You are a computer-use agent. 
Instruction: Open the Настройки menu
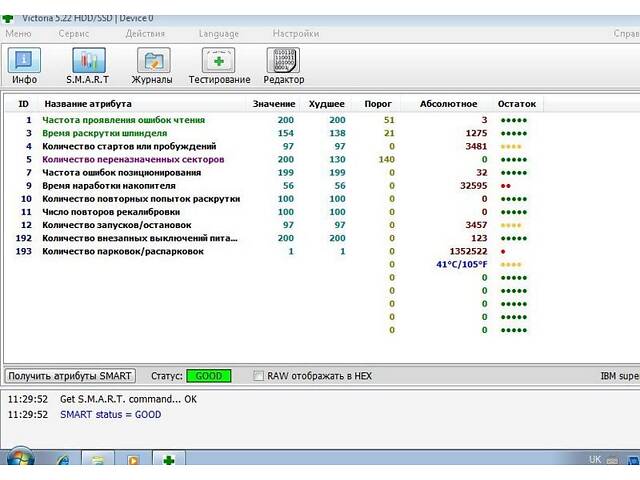tap(295, 33)
